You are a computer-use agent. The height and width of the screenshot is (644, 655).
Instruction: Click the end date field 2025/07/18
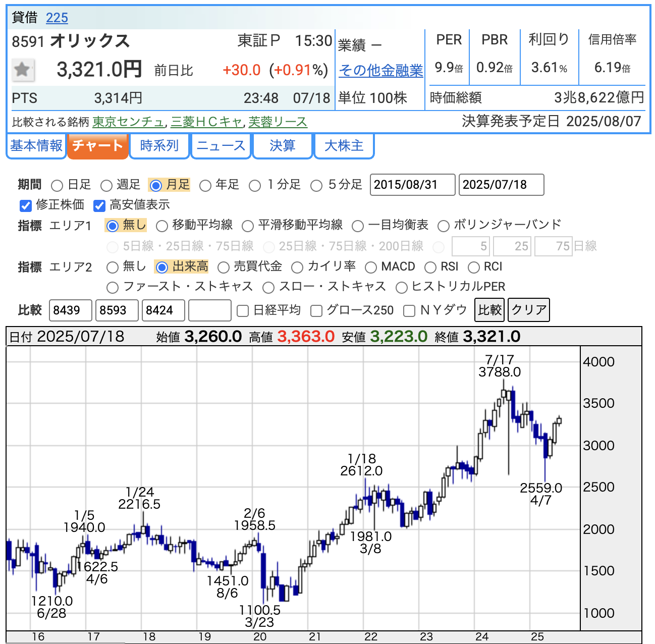click(502, 185)
